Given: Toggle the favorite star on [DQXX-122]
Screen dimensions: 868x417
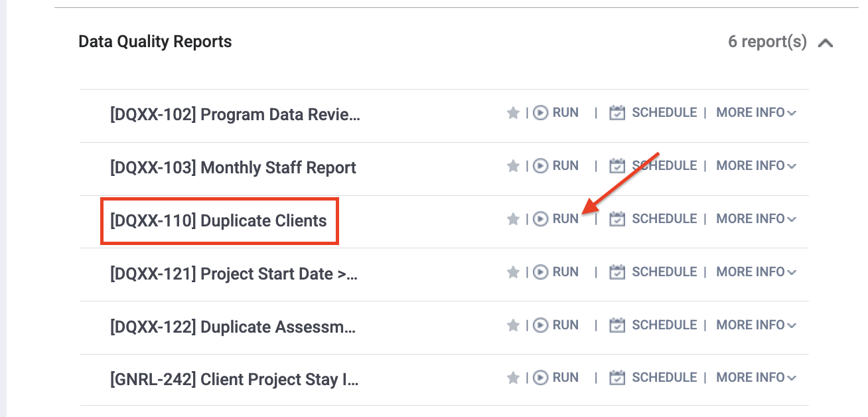Looking at the screenshot, I should [513, 325].
